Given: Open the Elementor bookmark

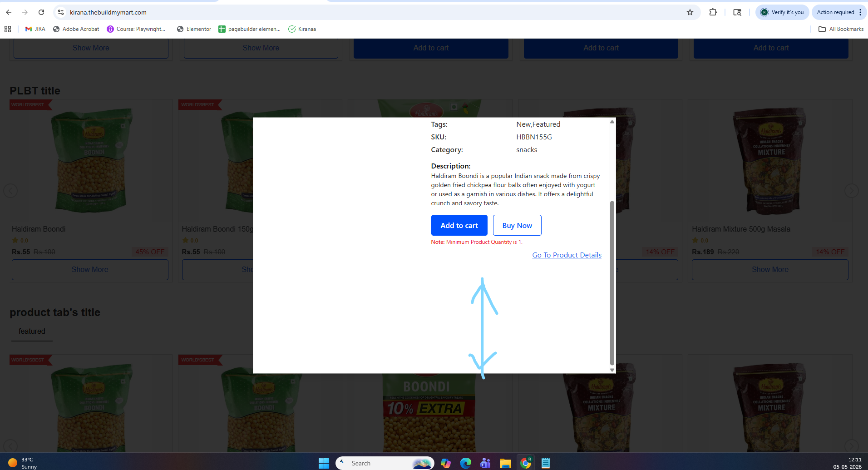Looking at the screenshot, I should click(194, 29).
